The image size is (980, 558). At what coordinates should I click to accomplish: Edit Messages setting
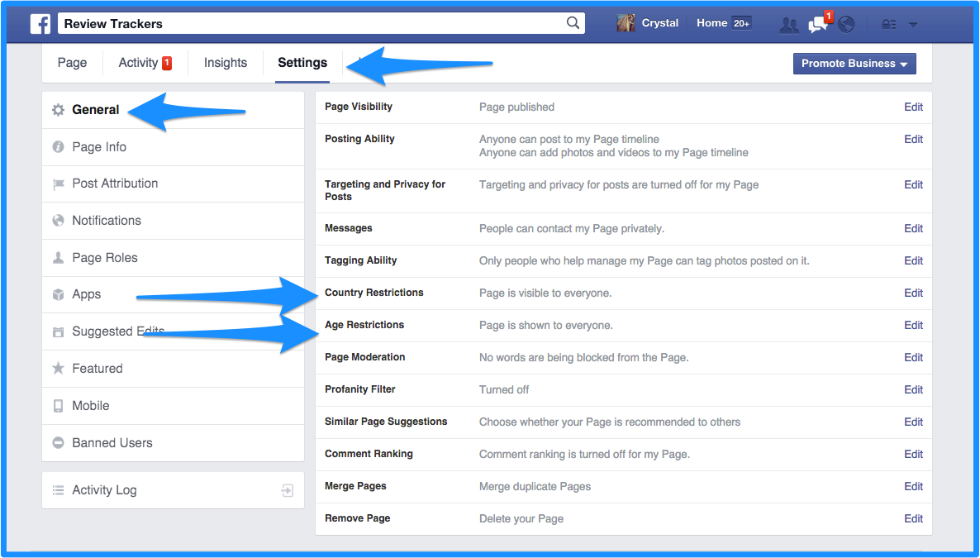tap(913, 228)
